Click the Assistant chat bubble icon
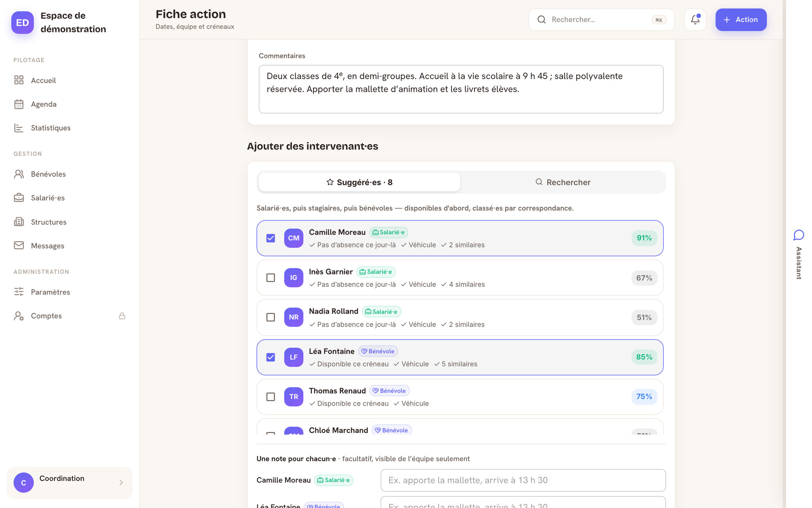 point(799,235)
